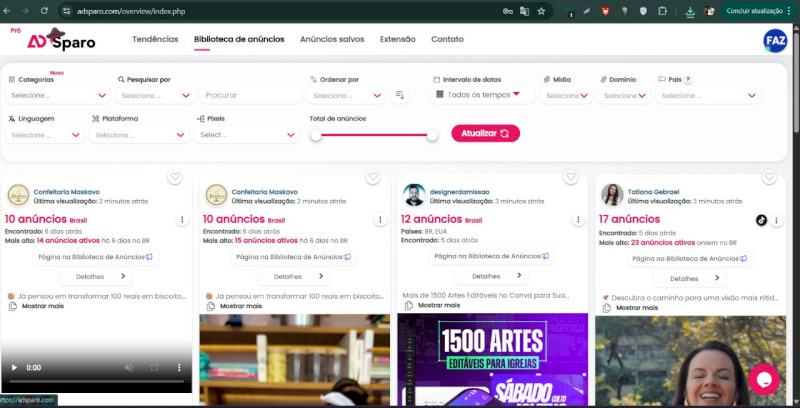Image resolution: width=800 pixels, height=408 pixels.
Task: Go back with browser back arrow
Action: [x=7, y=11]
